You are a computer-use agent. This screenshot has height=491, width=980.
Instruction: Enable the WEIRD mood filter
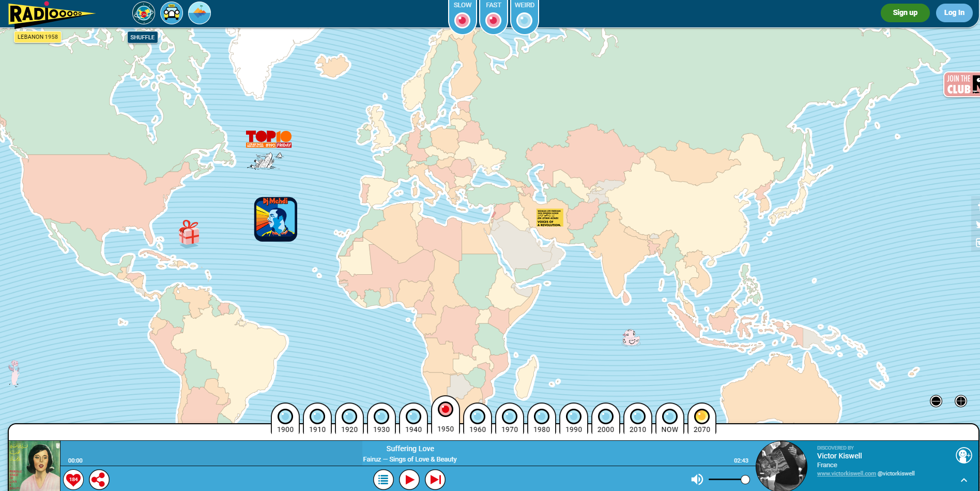pyautogui.click(x=524, y=20)
